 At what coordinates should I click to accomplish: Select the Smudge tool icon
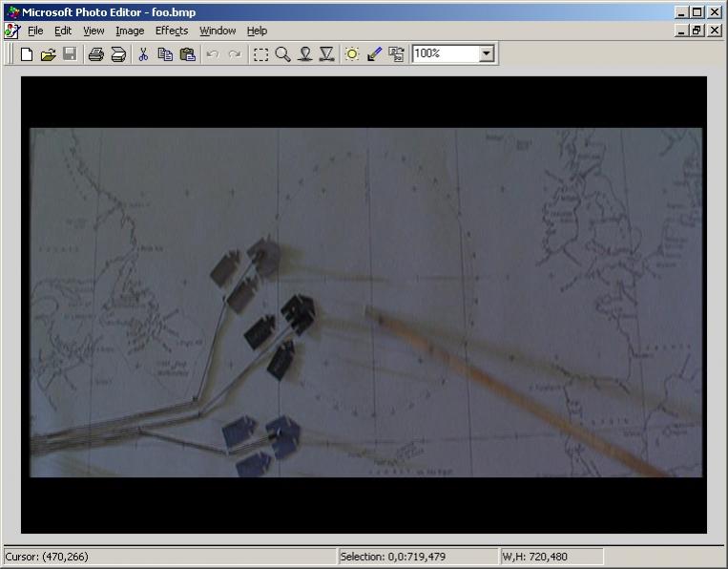(x=304, y=54)
